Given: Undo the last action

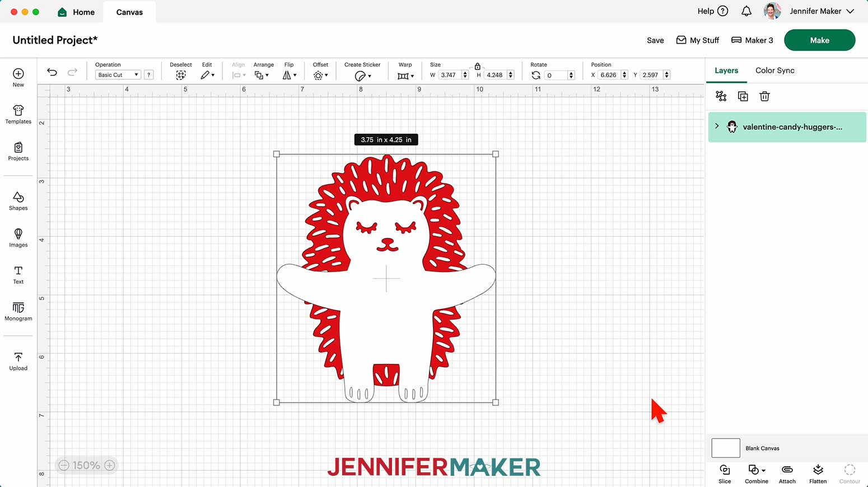Looking at the screenshot, I should (x=52, y=72).
